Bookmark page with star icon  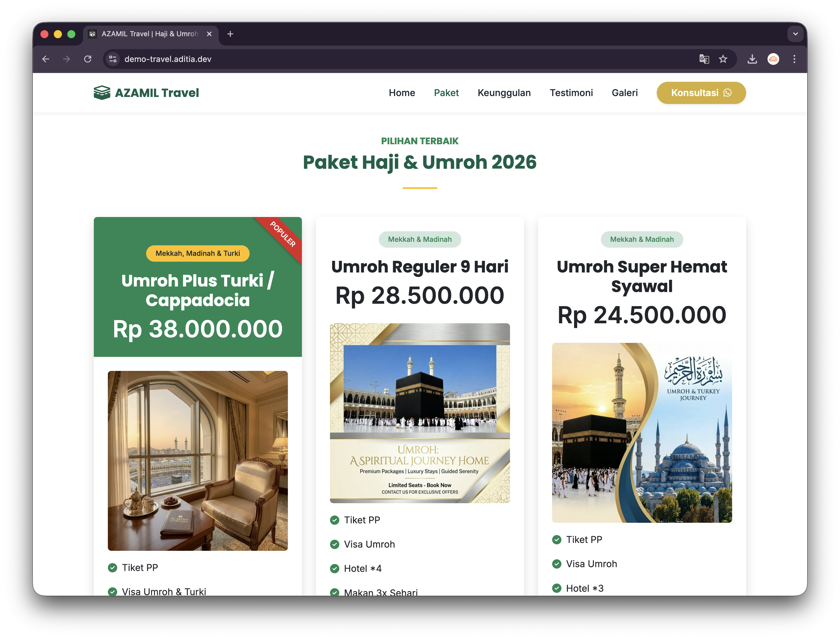pos(723,59)
